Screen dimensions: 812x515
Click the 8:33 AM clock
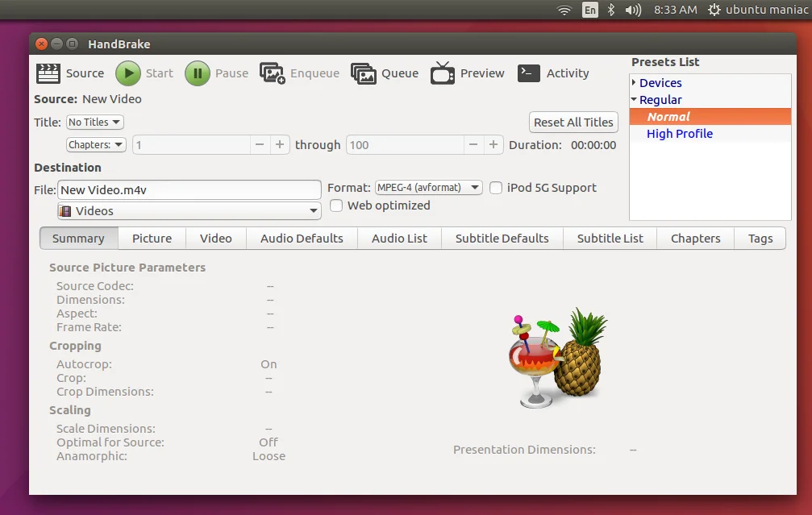point(675,10)
